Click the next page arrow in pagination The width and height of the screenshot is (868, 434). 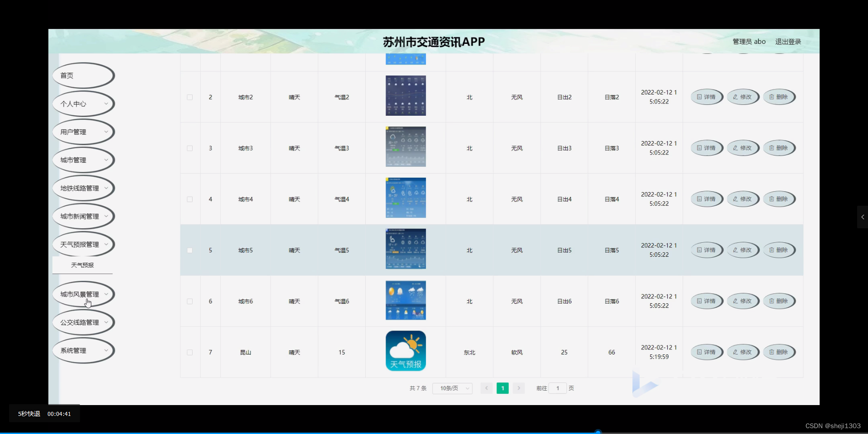click(519, 388)
